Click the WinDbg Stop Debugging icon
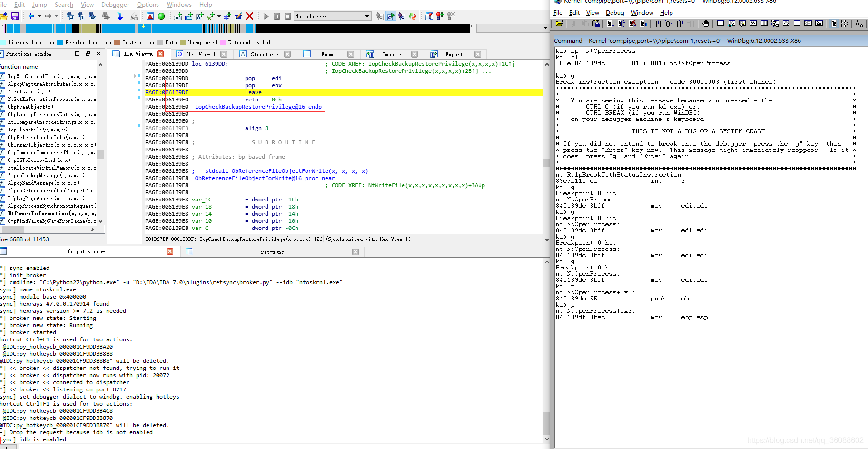Screen dimensions: 868x449 click(x=632, y=23)
